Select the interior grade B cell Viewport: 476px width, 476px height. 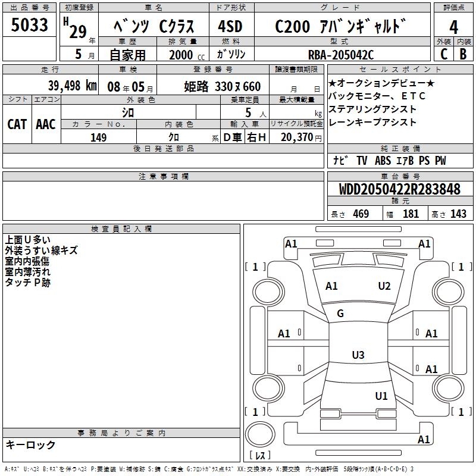pyautogui.click(x=463, y=54)
